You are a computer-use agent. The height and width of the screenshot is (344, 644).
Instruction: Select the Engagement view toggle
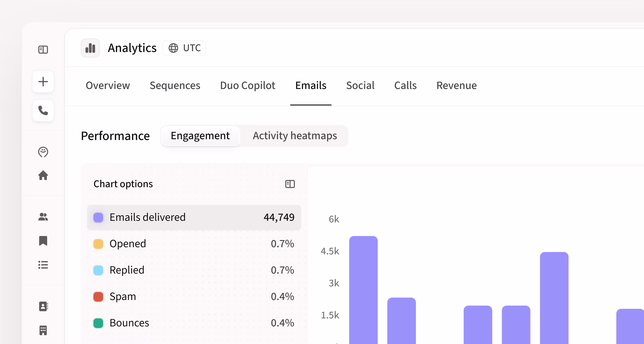click(x=200, y=136)
